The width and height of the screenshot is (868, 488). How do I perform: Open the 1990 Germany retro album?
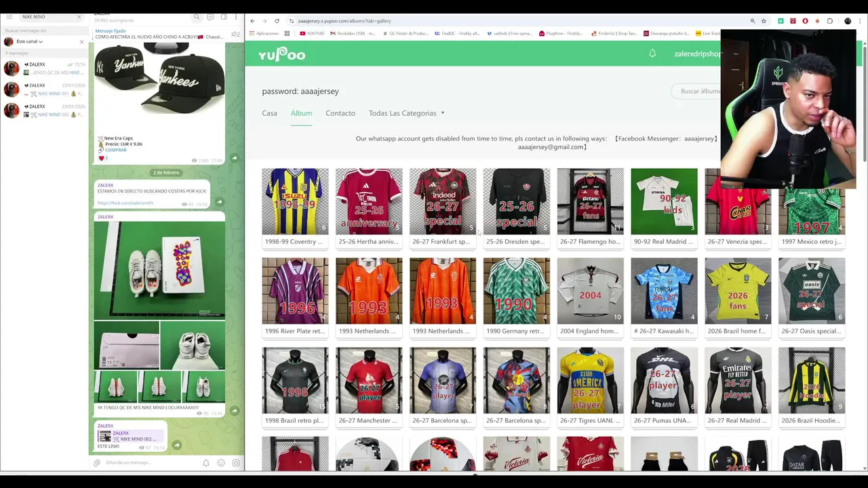[517, 297]
